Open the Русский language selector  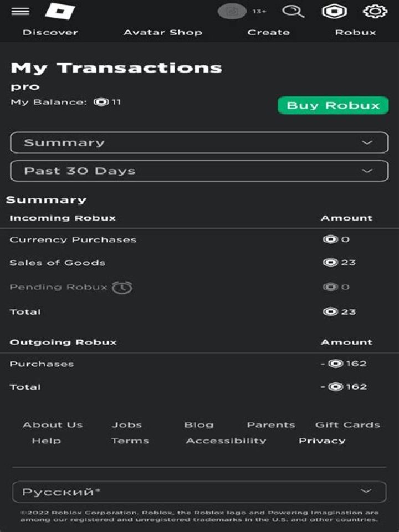(199, 491)
